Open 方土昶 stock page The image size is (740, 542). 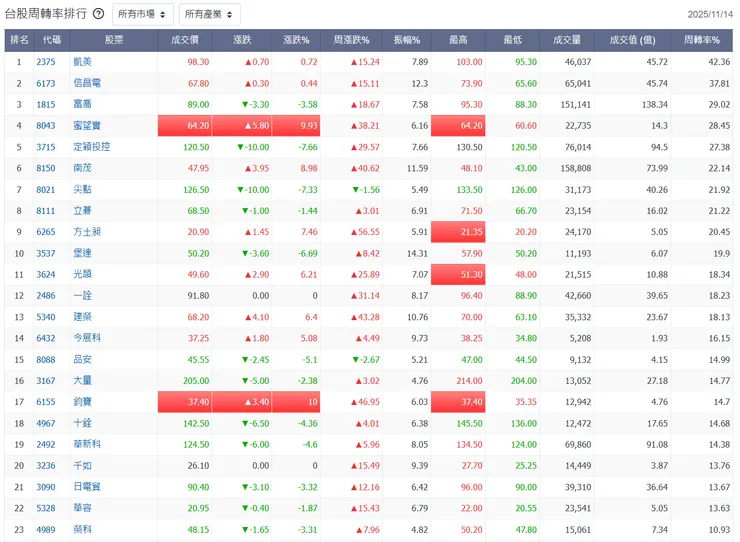(87, 232)
